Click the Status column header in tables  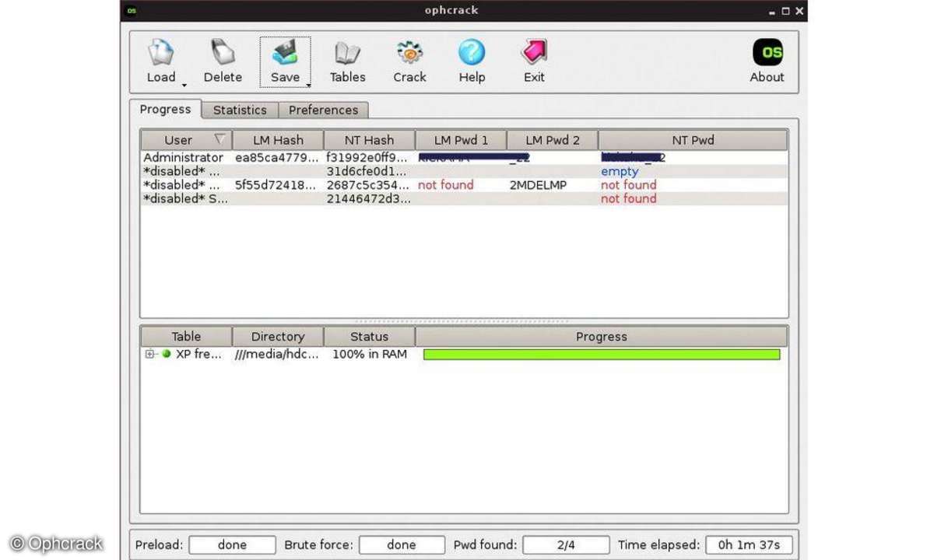pyautogui.click(x=369, y=337)
